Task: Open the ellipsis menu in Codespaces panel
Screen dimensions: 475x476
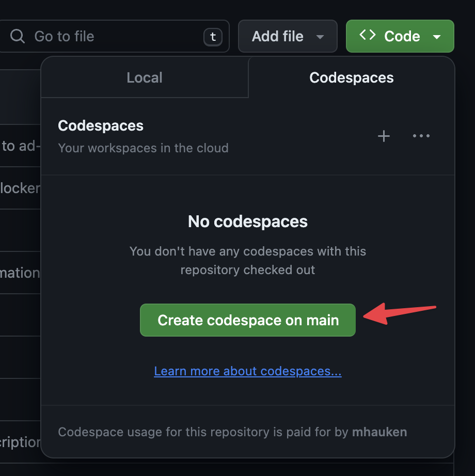Action: coord(421,136)
